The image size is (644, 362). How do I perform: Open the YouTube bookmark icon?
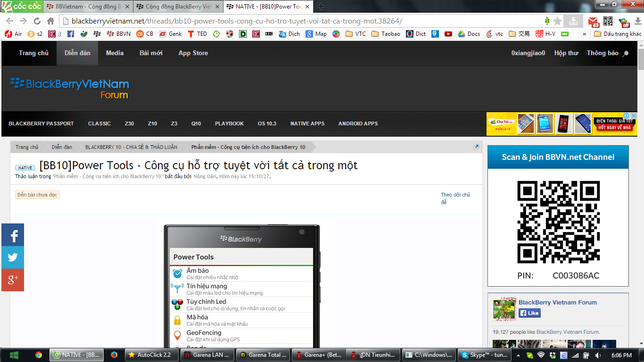448,34
